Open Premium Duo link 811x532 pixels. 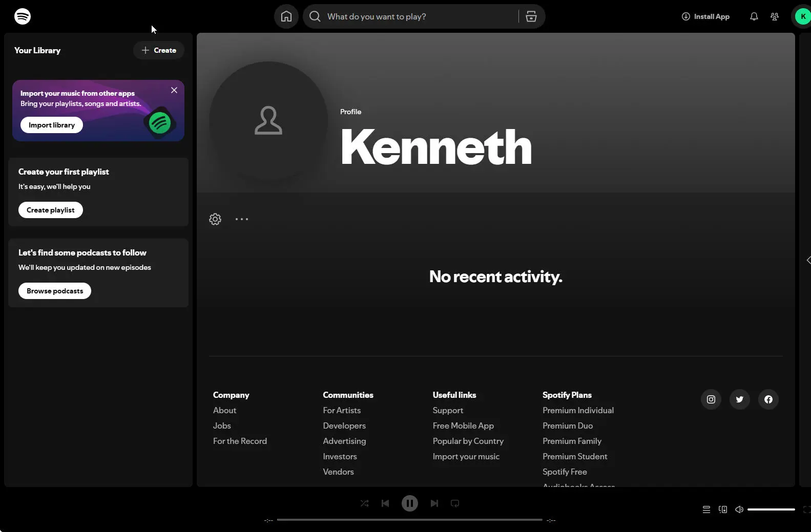click(x=568, y=426)
